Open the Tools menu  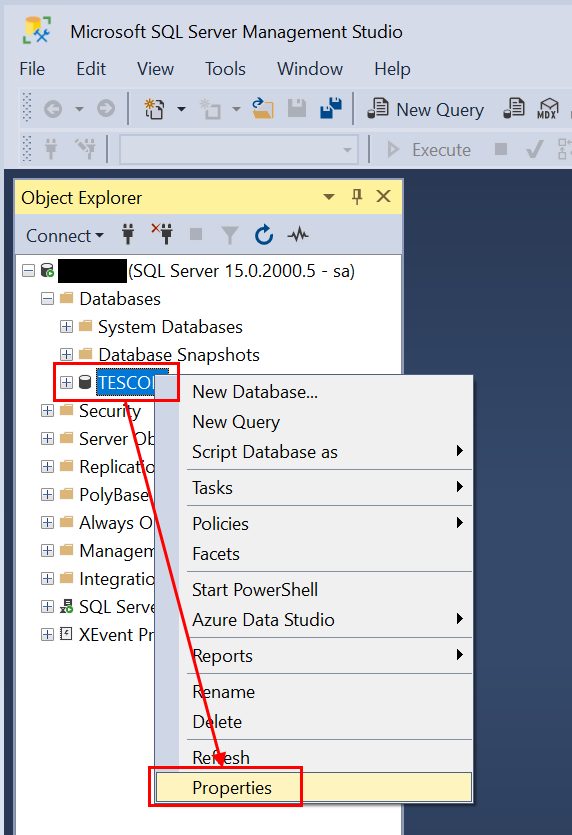(225, 69)
